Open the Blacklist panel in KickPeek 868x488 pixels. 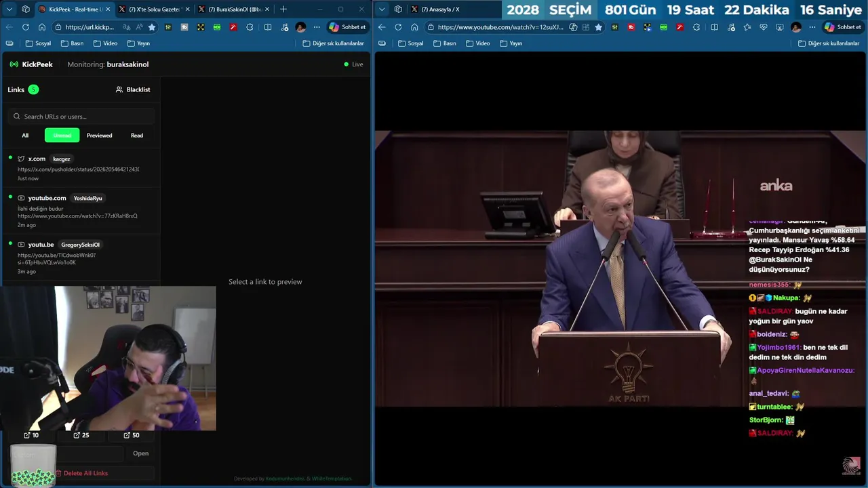click(x=133, y=89)
